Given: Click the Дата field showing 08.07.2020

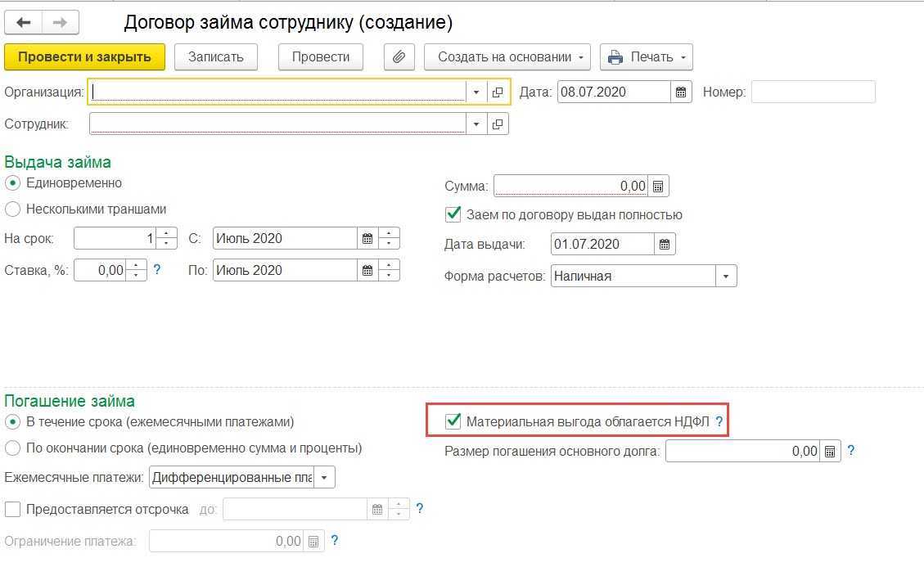Looking at the screenshot, I should (614, 92).
